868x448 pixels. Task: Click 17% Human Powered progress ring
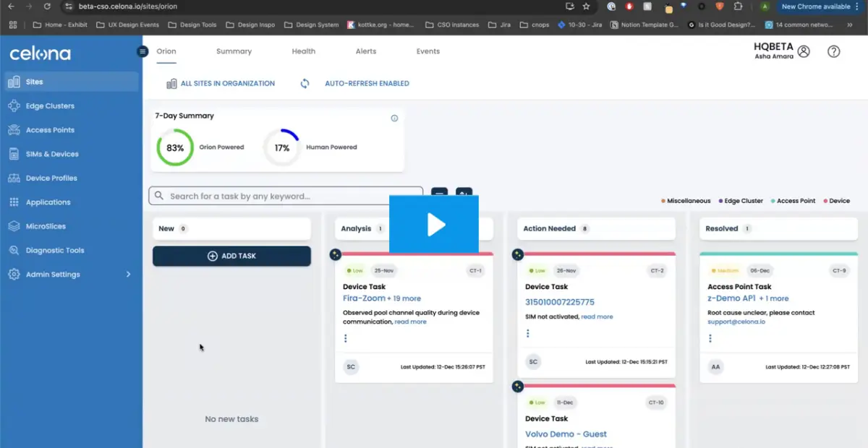[x=281, y=147]
